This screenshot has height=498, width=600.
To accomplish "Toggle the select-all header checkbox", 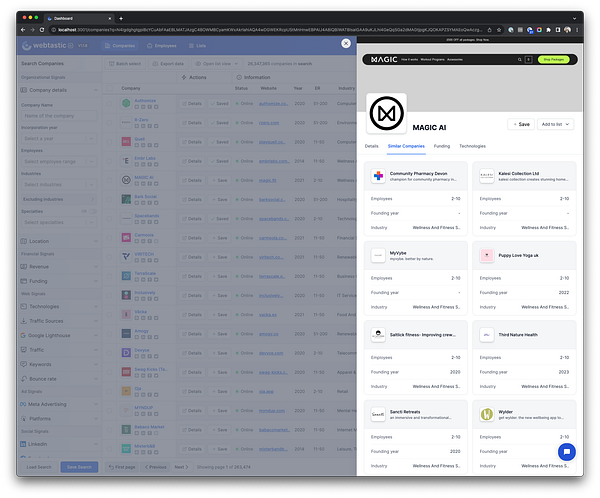I will click(x=109, y=88).
